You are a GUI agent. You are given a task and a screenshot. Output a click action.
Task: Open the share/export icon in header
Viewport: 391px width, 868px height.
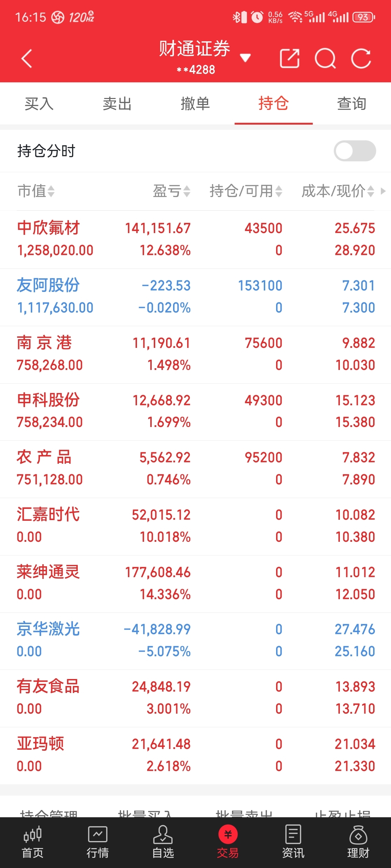click(290, 58)
